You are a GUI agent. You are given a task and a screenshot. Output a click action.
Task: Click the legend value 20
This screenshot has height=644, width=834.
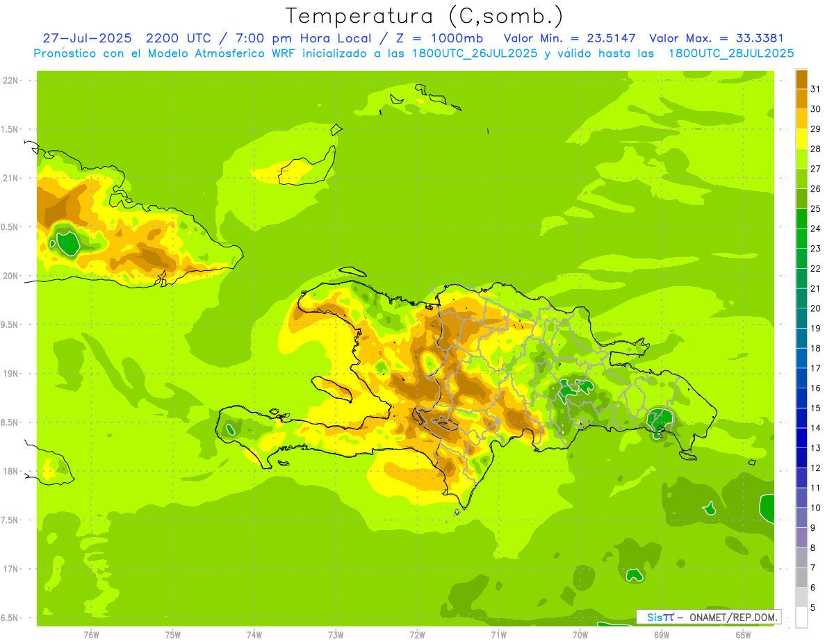coord(815,308)
